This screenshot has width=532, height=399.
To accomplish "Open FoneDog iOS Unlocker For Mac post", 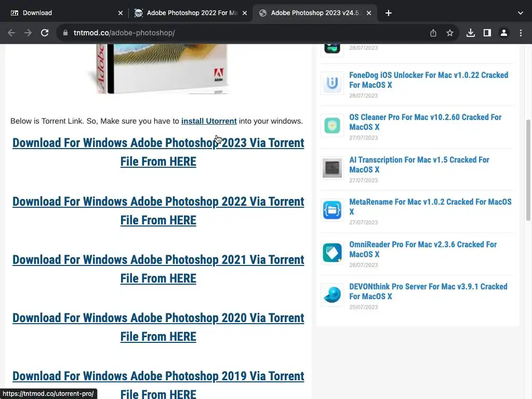I will pos(429,80).
